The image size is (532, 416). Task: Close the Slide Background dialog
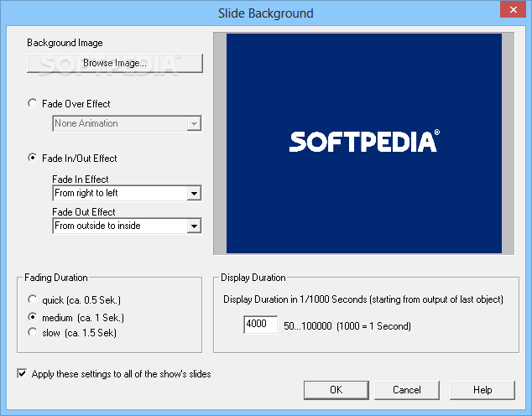pos(513,9)
